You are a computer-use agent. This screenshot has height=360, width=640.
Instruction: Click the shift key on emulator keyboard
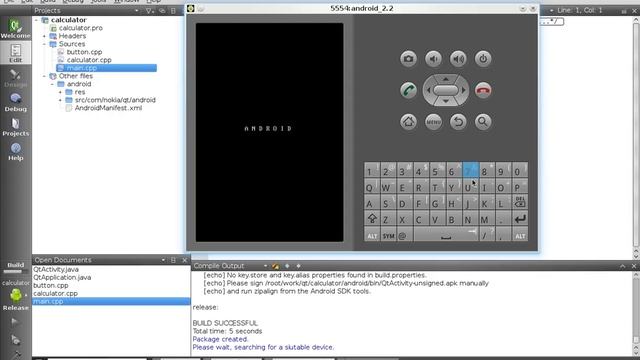point(371,219)
